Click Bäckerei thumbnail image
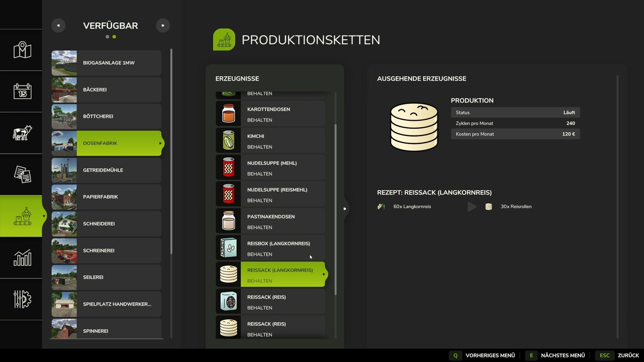The height and width of the screenshot is (362, 644). [x=64, y=90]
